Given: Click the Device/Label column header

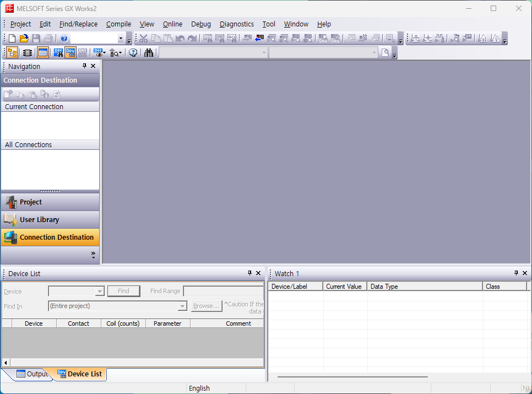Looking at the screenshot, I should [295, 287].
